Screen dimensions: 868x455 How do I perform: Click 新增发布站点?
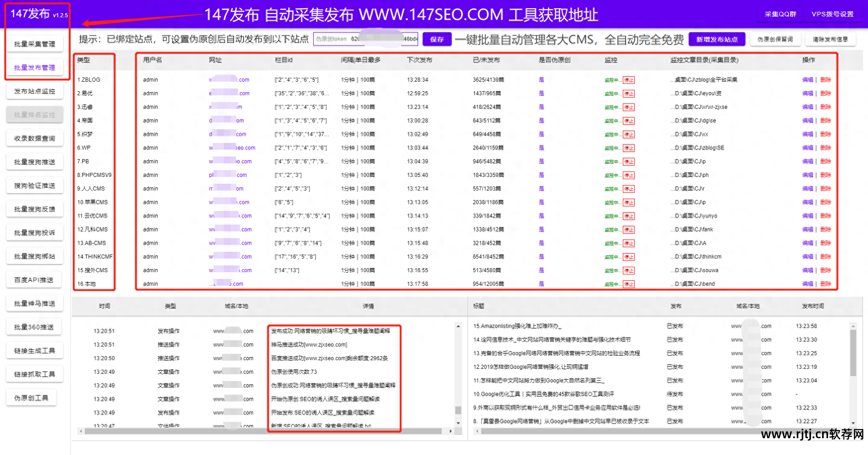click(717, 39)
